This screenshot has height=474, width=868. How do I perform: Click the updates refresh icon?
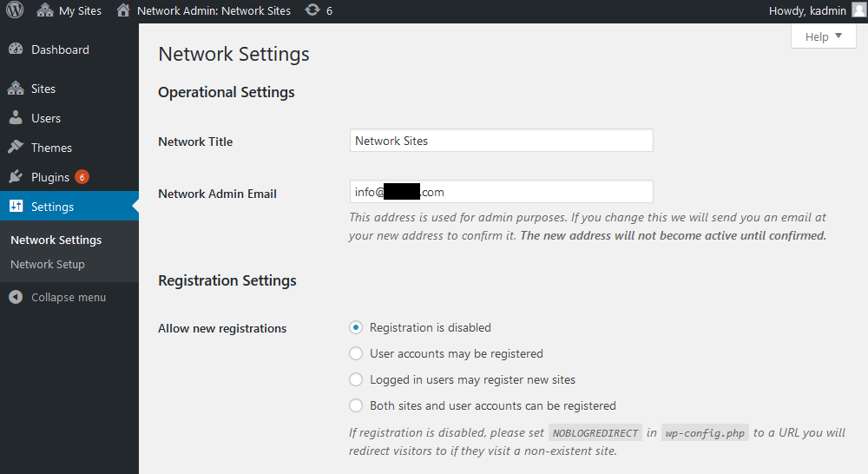(311, 11)
